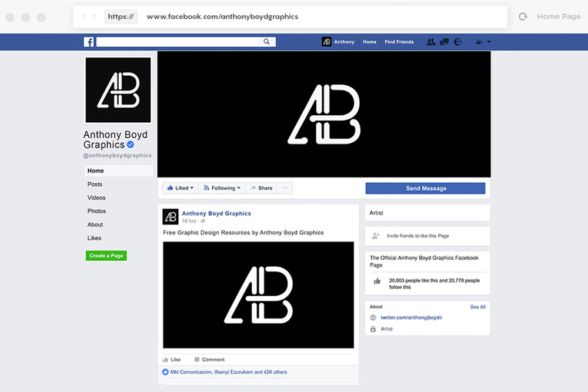Click Home in the top navigation bar

pos(369,42)
